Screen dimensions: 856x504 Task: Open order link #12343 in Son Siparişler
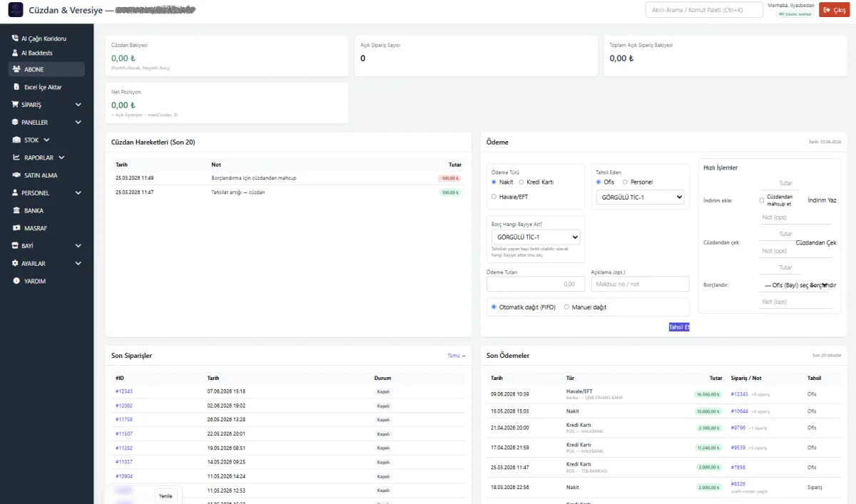(x=124, y=391)
